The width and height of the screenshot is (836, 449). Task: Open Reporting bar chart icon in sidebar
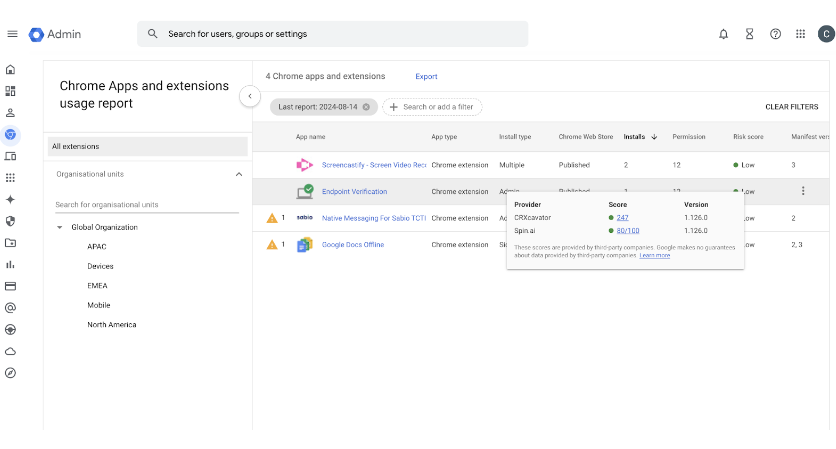10,264
